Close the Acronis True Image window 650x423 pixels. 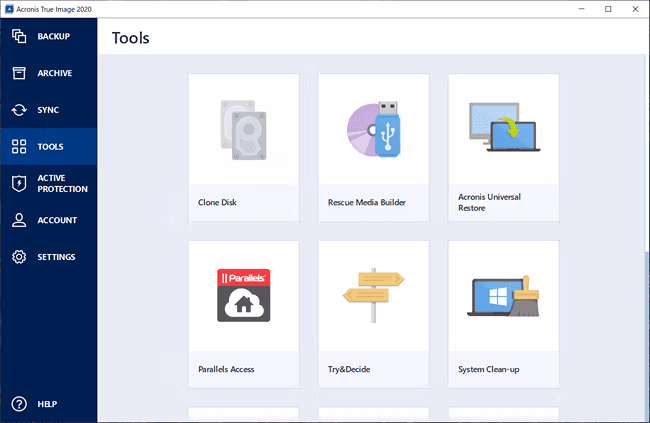coord(635,9)
